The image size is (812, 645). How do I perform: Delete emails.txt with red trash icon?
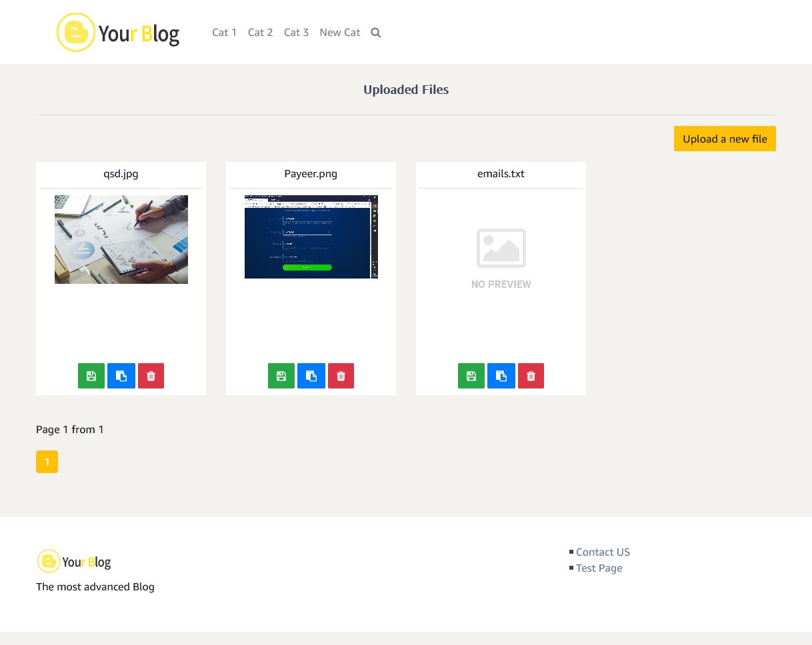pos(531,376)
